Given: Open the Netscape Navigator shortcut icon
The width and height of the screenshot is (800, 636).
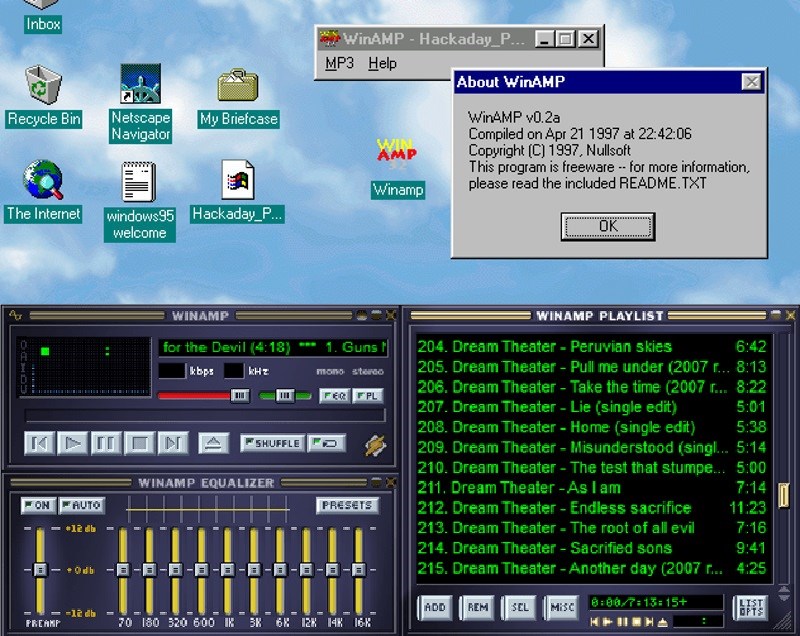Looking at the screenshot, I should coord(140,84).
